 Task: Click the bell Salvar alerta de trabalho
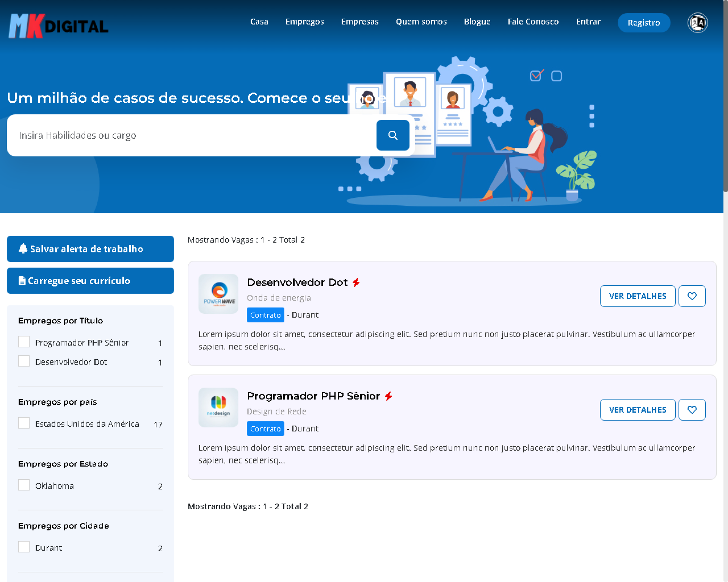[90, 249]
